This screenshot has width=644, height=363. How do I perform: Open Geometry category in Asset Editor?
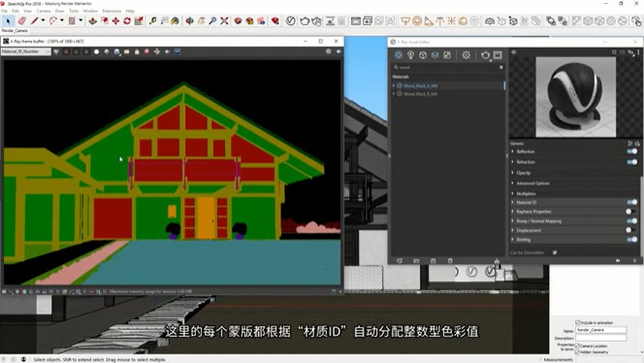coord(423,55)
